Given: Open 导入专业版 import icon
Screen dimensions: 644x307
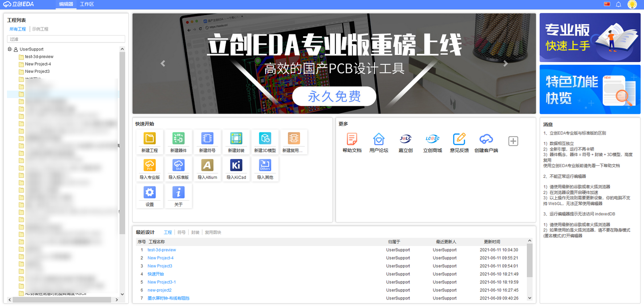Looking at the screenshot, I should click(x=149, y=165).
